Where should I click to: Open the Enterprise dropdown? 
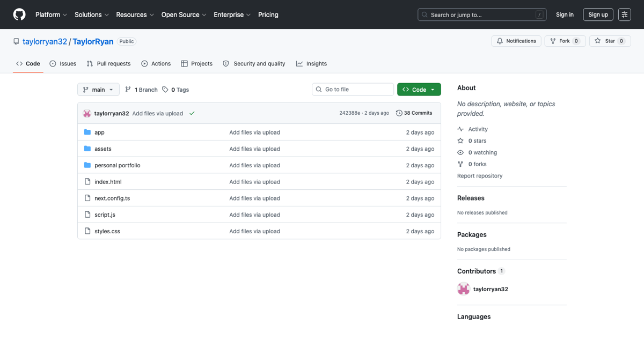(232, 14)
